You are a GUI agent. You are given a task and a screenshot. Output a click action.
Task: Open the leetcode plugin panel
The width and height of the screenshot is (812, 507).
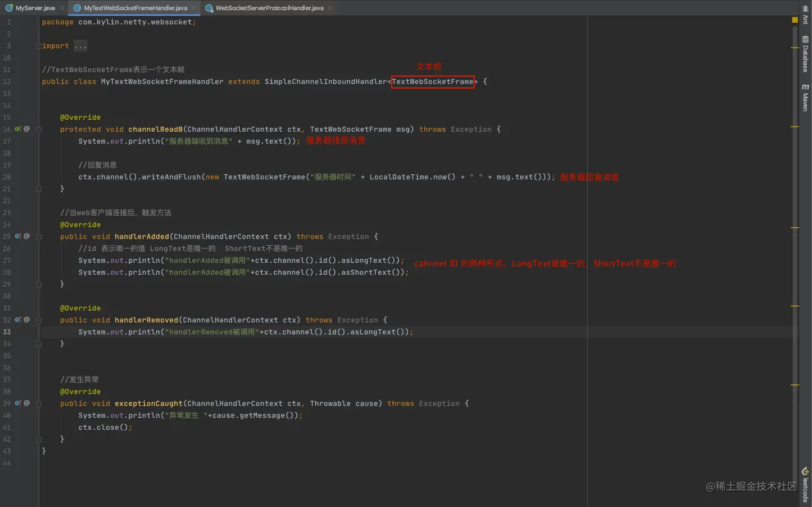pyautogui.click(x=805, y=485)
